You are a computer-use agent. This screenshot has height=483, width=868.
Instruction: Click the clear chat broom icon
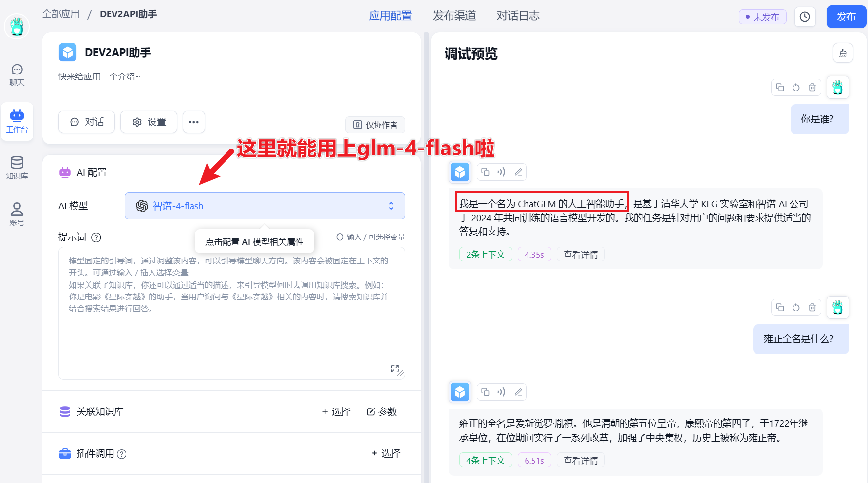[843, 53]
